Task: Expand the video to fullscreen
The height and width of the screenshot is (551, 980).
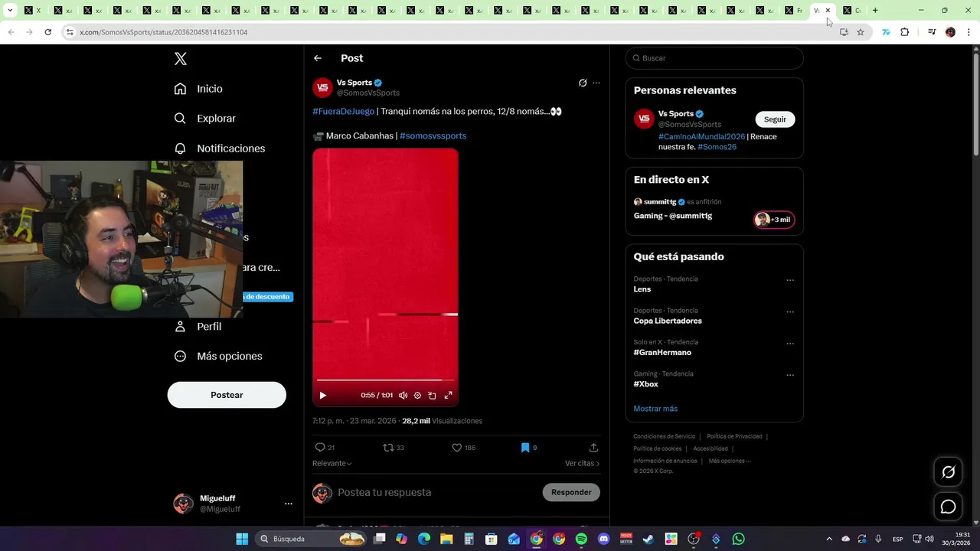Action: click(449, 396)
